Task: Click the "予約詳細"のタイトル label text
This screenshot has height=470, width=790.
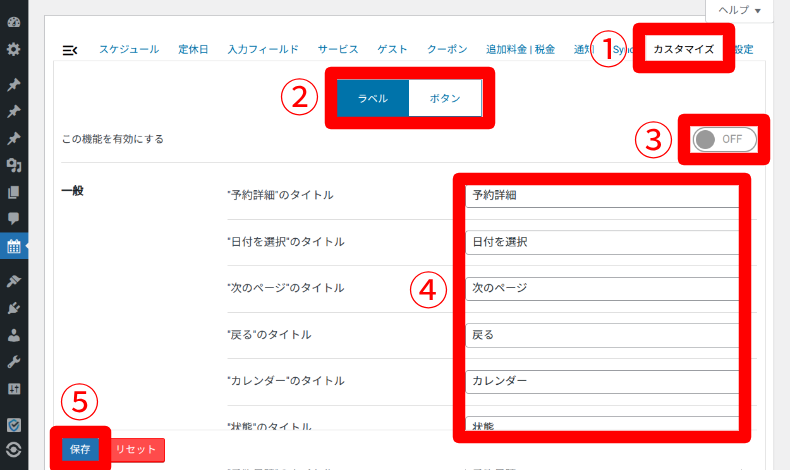Action: click(280, 195)
